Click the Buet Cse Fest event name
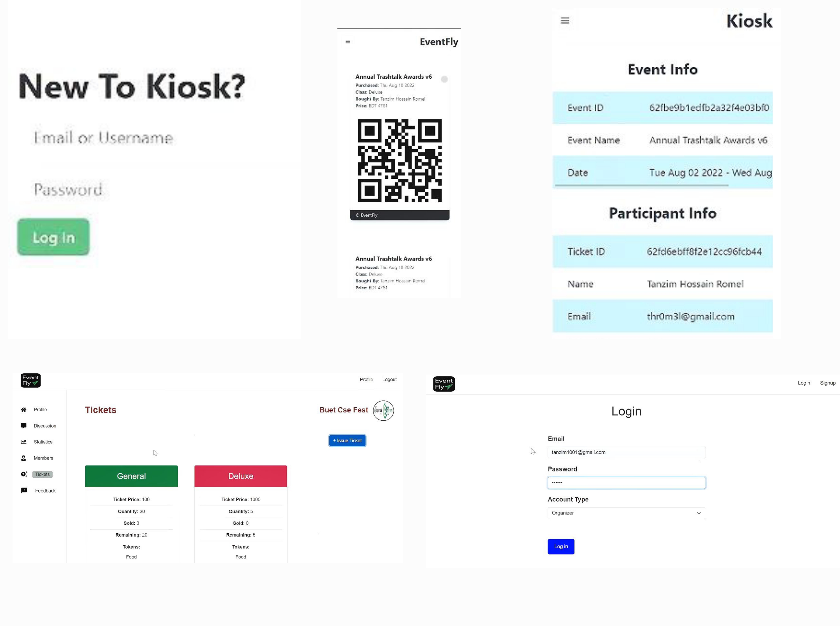 pyautogui.click(x=343, y=410)
